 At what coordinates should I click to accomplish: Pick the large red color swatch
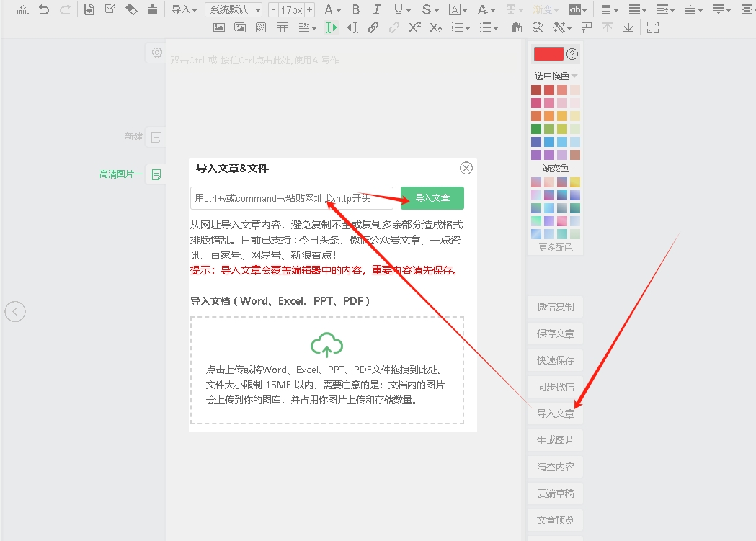(548, 54)
